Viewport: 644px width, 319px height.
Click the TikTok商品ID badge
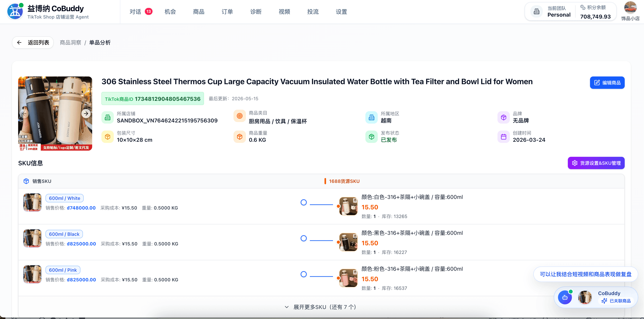153,99
